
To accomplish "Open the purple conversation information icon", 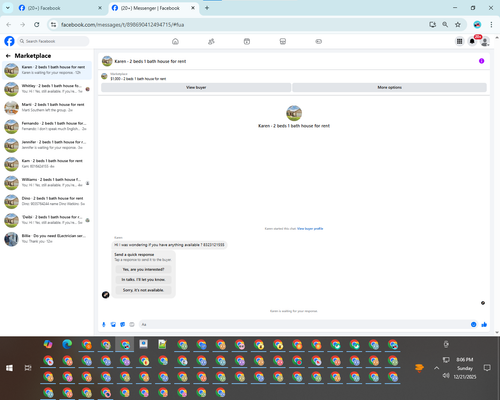I will click(481, 61).
